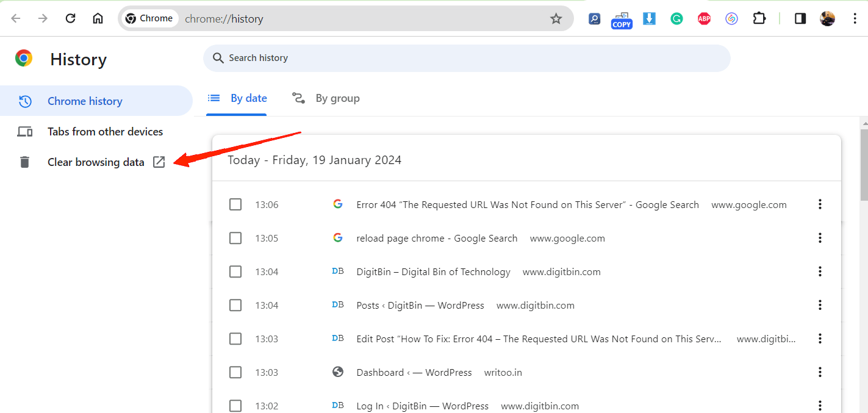Check the 13:05 reload page chrome entry
This screenshot has height=413, width=868.
coord(235,238)
